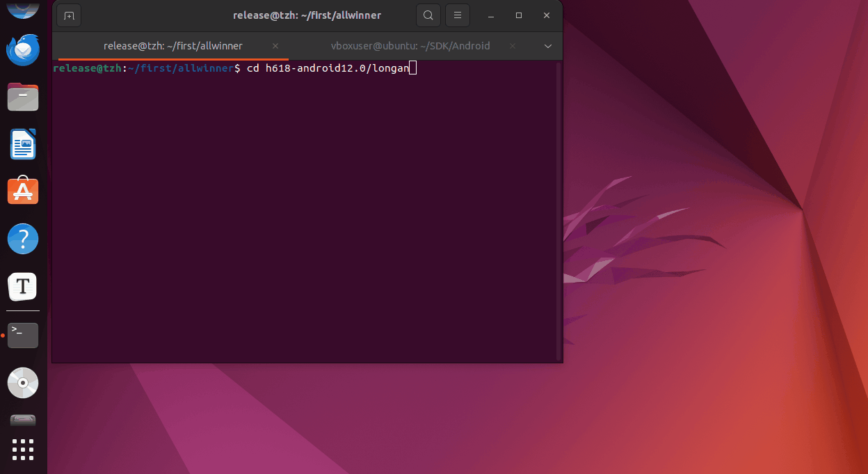The width and height of the screenshot is (868, 474).
Task: Select the release@tzh terminal tab
Action: pos(172,46)
